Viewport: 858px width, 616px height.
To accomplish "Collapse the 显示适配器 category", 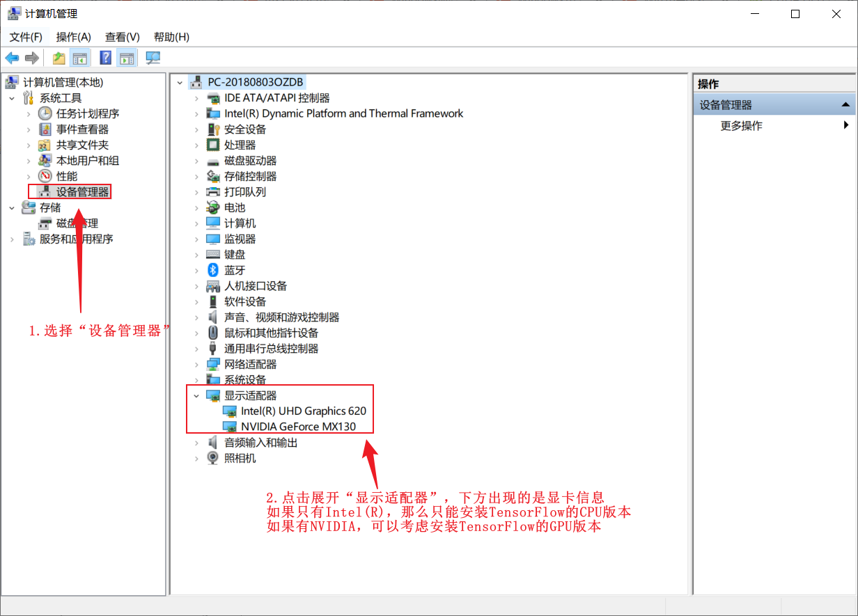I will 196,395.
